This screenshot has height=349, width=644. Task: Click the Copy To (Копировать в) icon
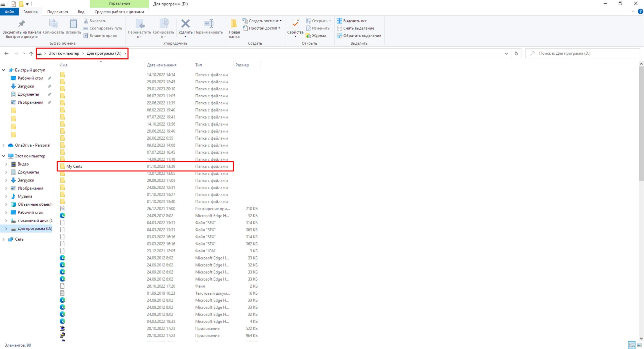coord(164,24)
